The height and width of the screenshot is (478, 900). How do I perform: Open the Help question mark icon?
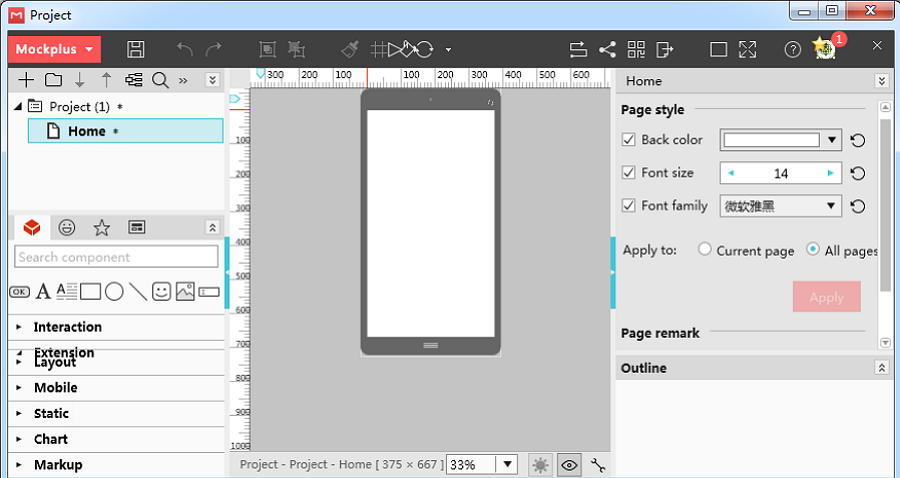793,49
